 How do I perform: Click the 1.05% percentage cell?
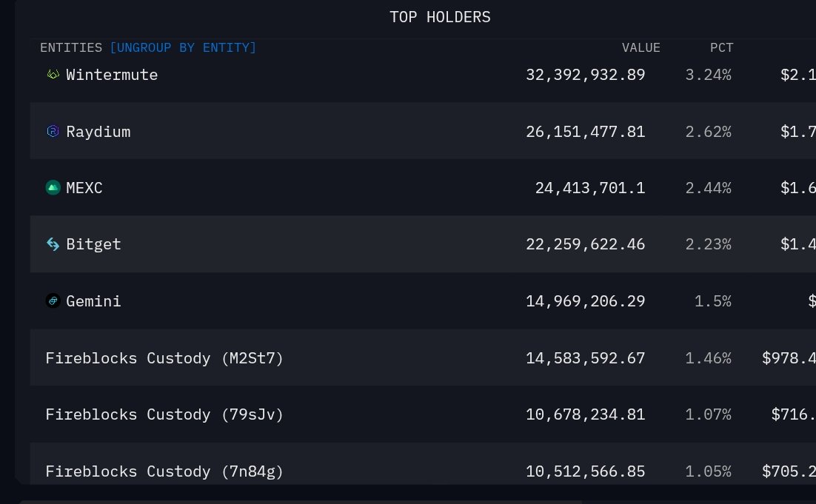[709, 471]
